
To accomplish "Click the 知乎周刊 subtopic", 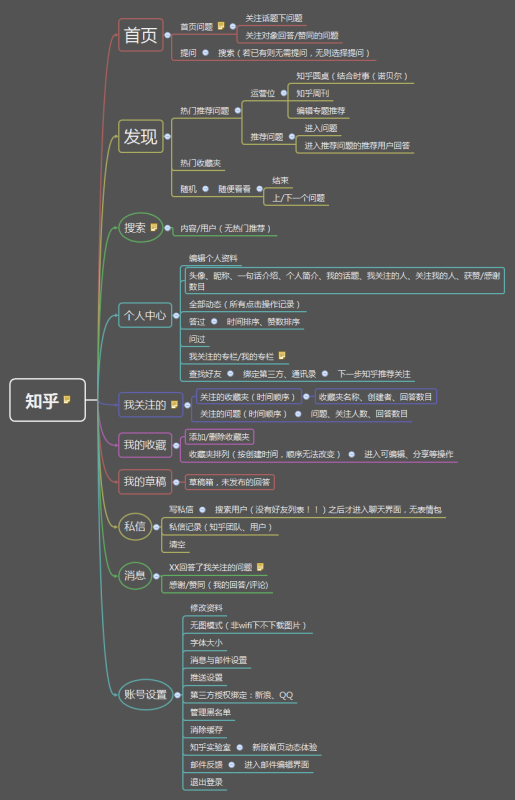I will click(x=313, y=93).
